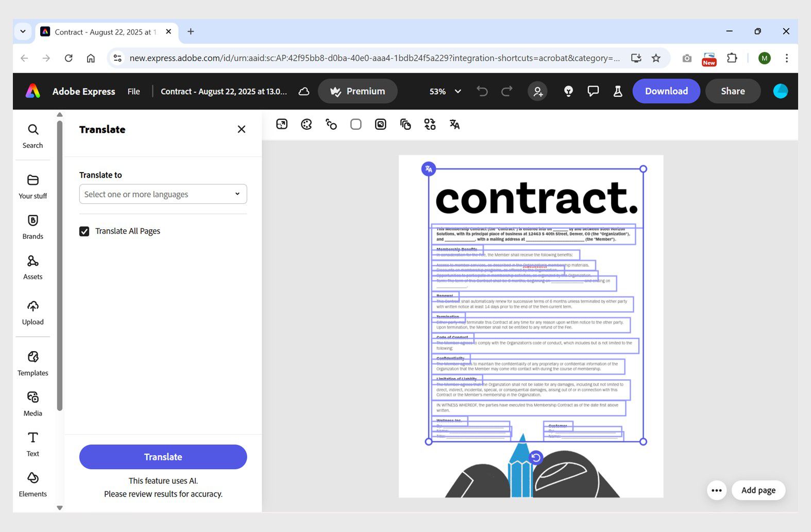Toggle Translate All Pages checkbox
Viewport: 811px width, 532px height.
[x=85, y=231]
